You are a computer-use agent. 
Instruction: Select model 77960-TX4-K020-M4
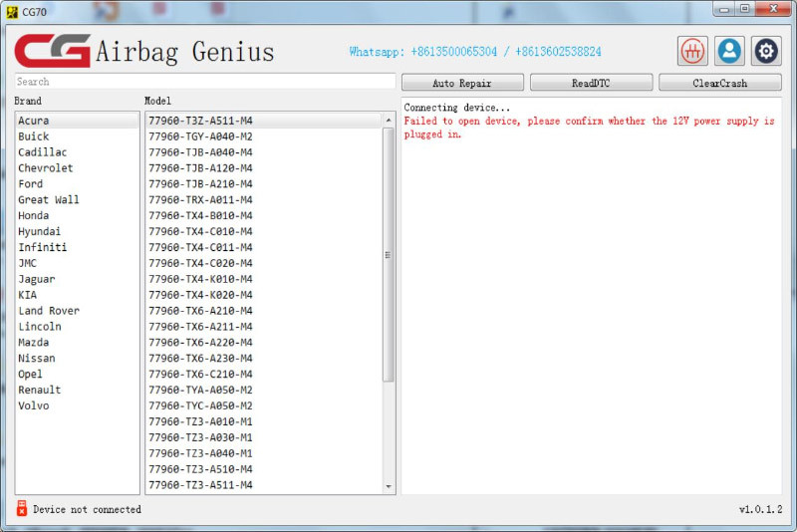(x=264, y=295)
